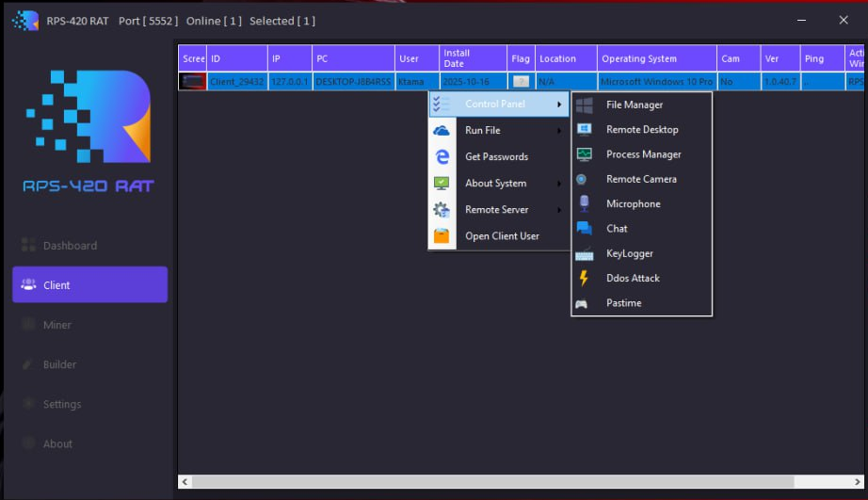The width and height of the screenshot is (868, 500).
Task: Sort by the IP column header
Action: point(290,58)
